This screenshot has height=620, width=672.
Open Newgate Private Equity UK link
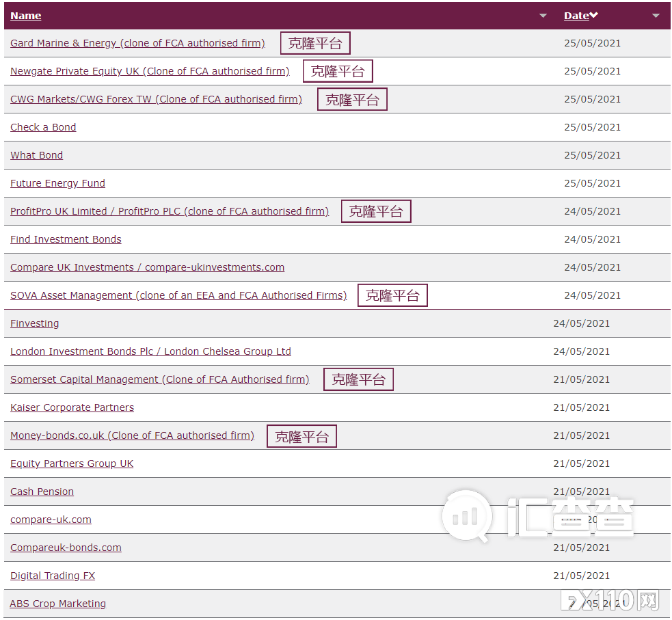click(150, 71)
